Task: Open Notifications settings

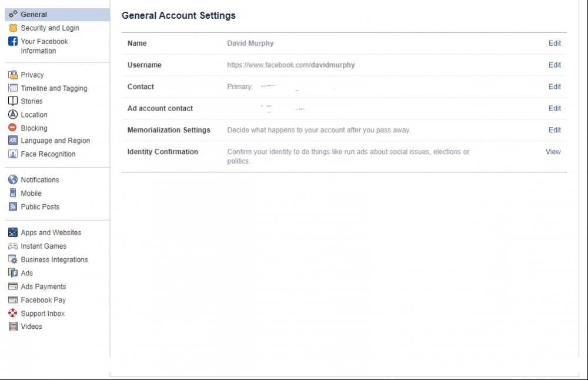Action: pos(40,179)
